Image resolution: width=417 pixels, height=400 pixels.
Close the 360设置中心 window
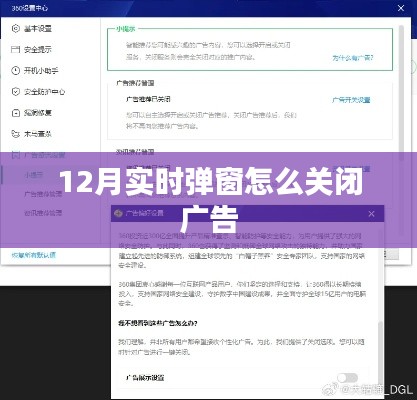(x=401, y=8)
